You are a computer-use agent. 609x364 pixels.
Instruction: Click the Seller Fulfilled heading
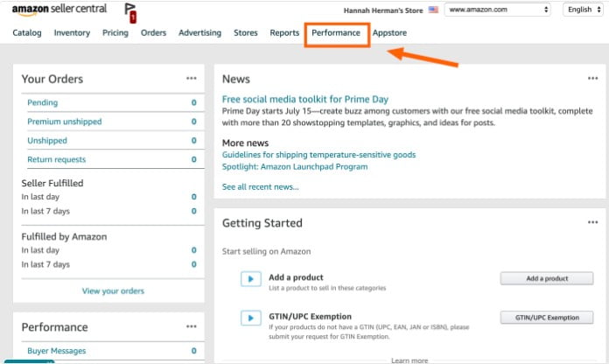[x=52, y=183]
